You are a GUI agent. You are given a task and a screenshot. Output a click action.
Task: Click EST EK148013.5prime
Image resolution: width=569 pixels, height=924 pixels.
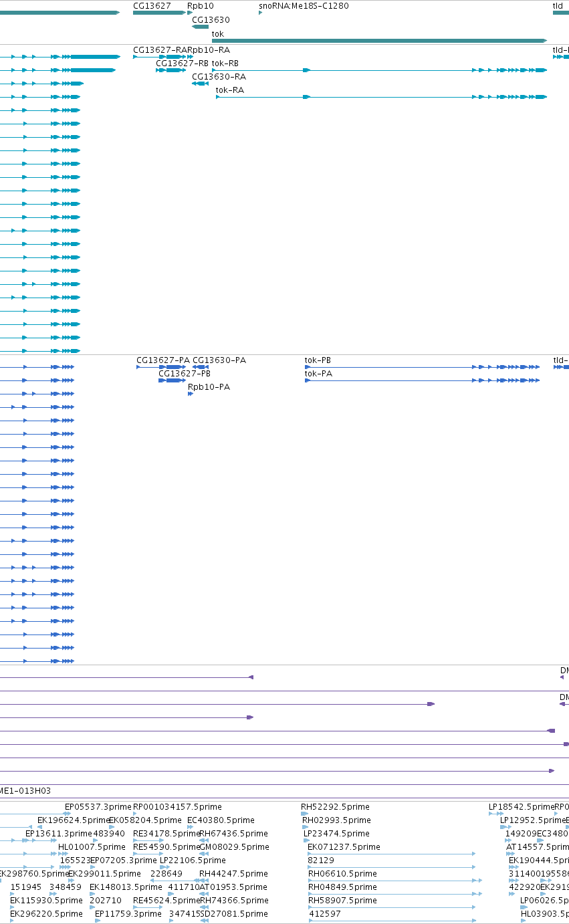pos(126,887)
